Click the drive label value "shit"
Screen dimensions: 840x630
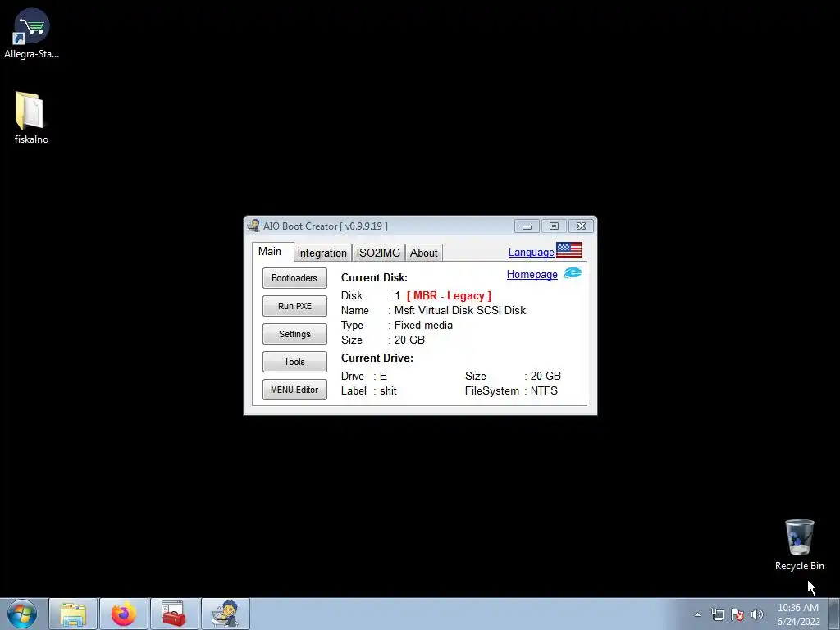(x=388, y=390)
